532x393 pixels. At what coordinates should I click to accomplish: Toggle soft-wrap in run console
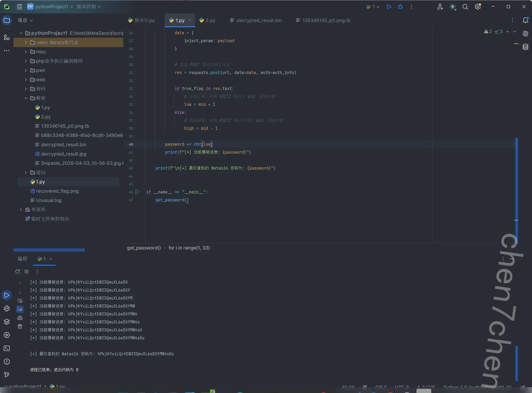(x=20, y=301)
